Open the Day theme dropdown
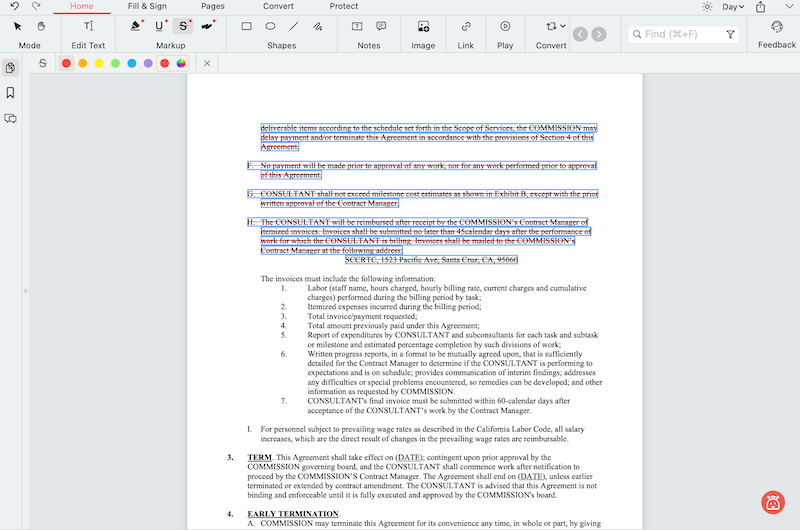Viewport: 800px width, 530px height. tap(733, 7)
